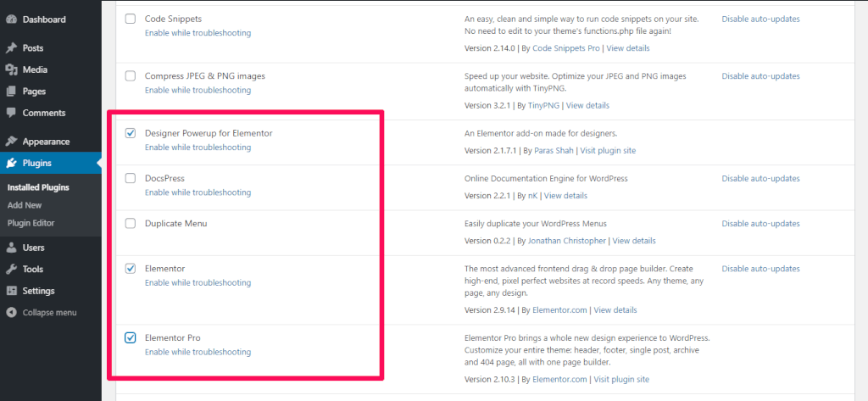Disable auto-updates for Compress JPEG & PNG
868x401 pixels.
tap(760, 76)
